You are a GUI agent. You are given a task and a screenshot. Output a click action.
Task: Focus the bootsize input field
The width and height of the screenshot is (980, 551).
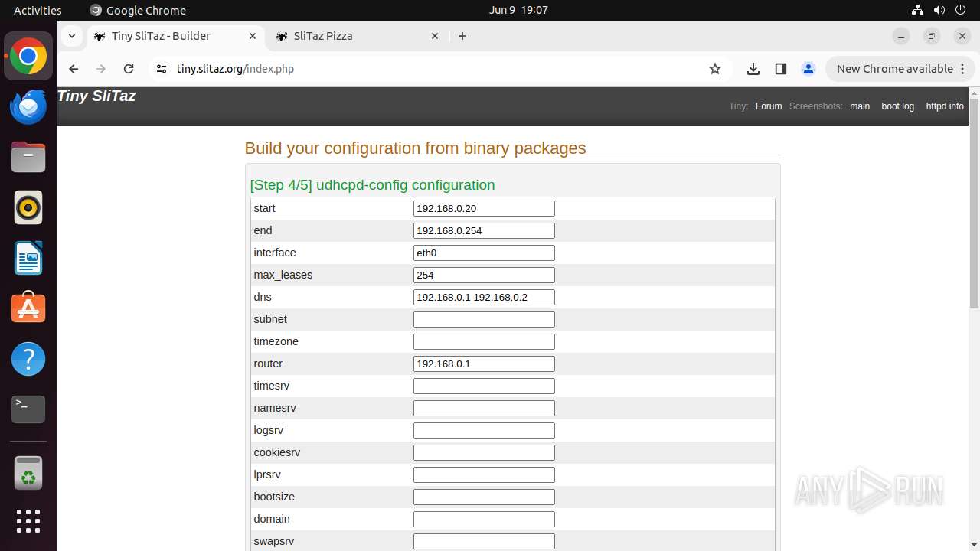tap(484, 497)
